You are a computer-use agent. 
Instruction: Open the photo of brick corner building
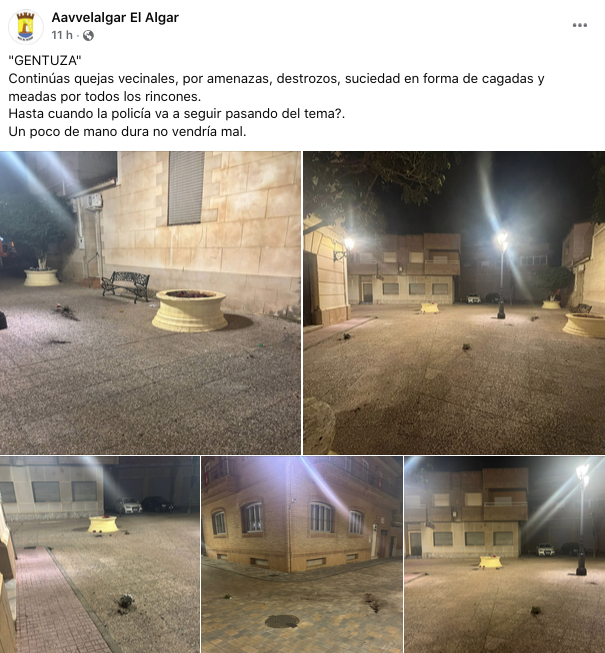click(x=302, y=555)
